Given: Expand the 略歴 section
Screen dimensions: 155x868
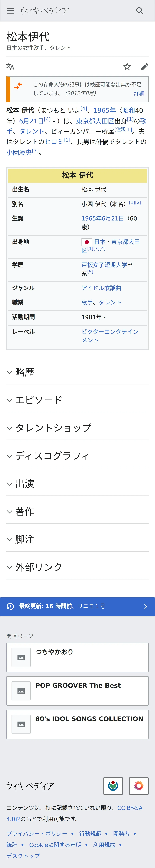Looking at the screenshot, I should [77, 372].
